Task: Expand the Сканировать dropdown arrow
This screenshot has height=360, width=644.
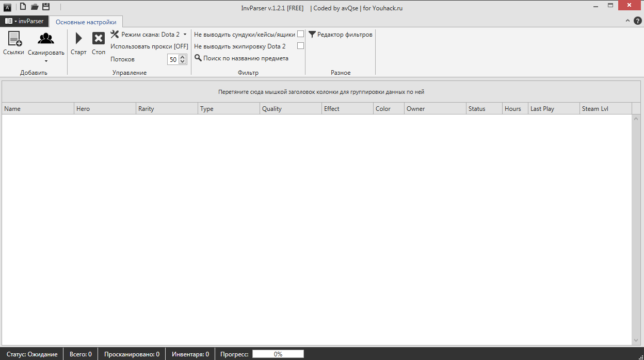Action: [x=46, y=61]
